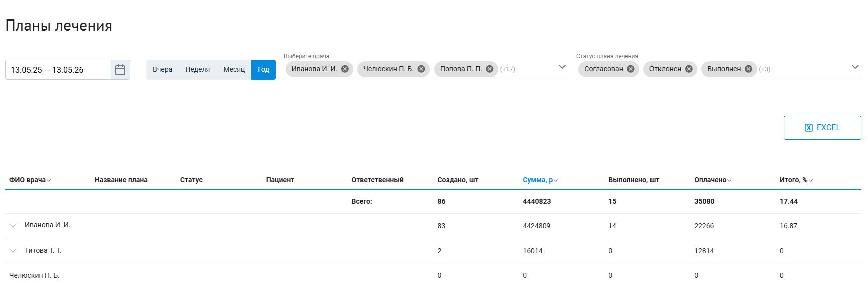This screenshot has height=283, width=868.
Task: Export the table with EXCEL button
Action: (822, 128)
